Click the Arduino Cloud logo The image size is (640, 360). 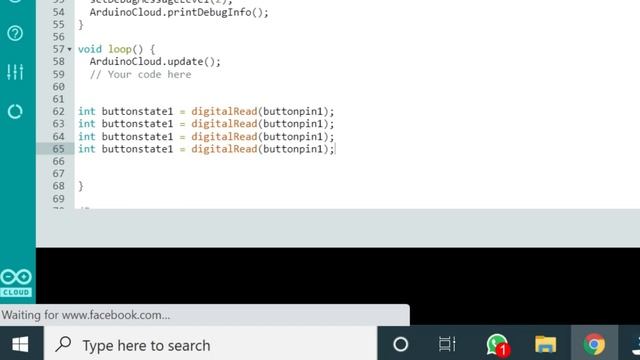16,283
